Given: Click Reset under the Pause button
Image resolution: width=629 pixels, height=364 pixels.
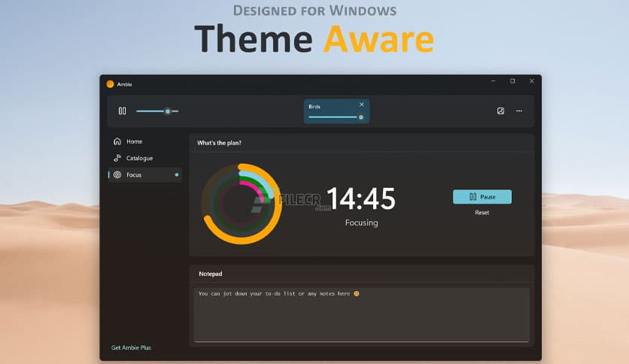Looking at the screenshot, I should (482, 213).
